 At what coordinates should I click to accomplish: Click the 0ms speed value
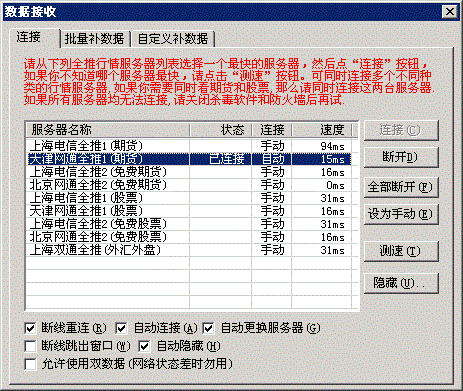coord(335,185)
